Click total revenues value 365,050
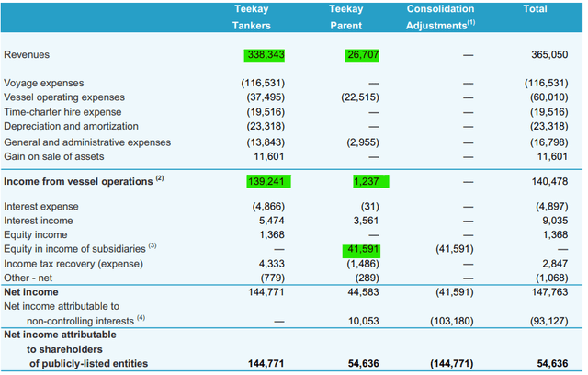This screenshot has height=375, width=588. (549, 55)
